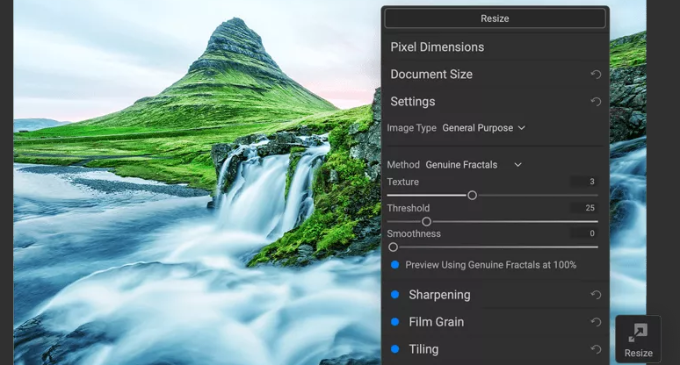Screen dimensions: 680x365
Task: Expand the Film Grain section
Action: pyautogui.click(x=436, y=322)
